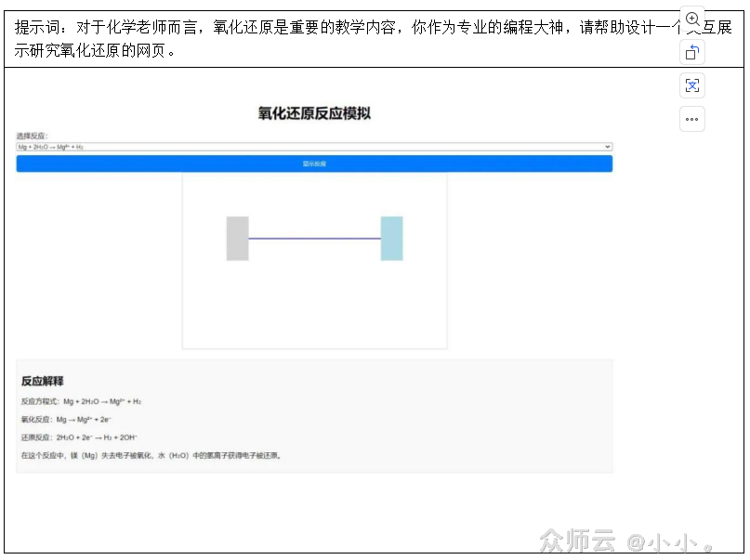Click the gray electrode in the simulation

(x=238, y=239)
